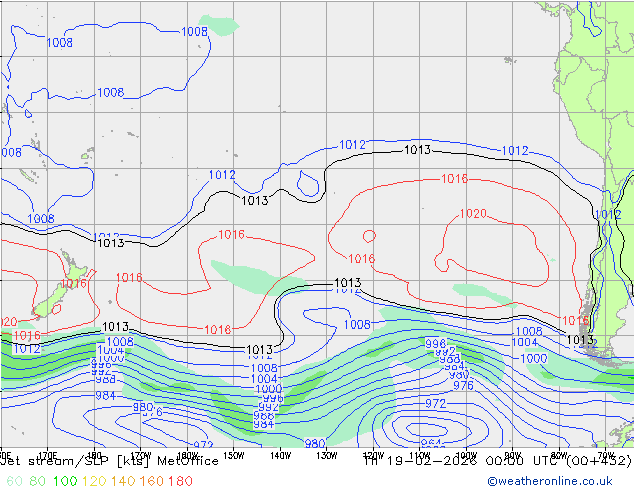The height and width of the screenshot is (490, 634).
Task: Click the full red '1020' high-pressure isobar label
Action: click(x=473, y=213)
